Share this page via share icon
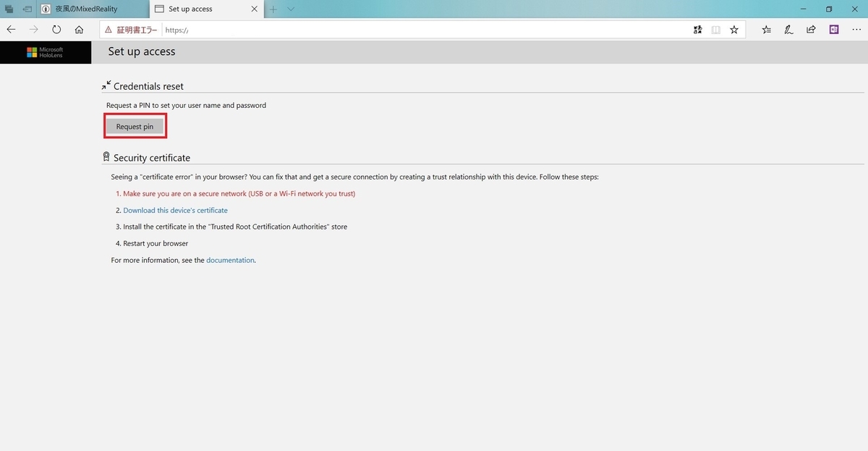This screenshot has width=868, height=451. tap(811, 30)
